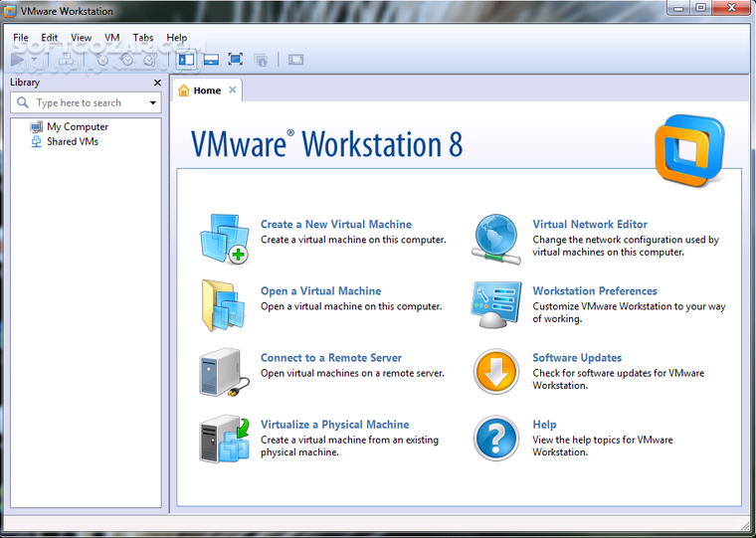Viewport: 756px width, 538px height.
Task: Click the Send Ctrl+Alt+Del toolbar icon
Action: 67,60
